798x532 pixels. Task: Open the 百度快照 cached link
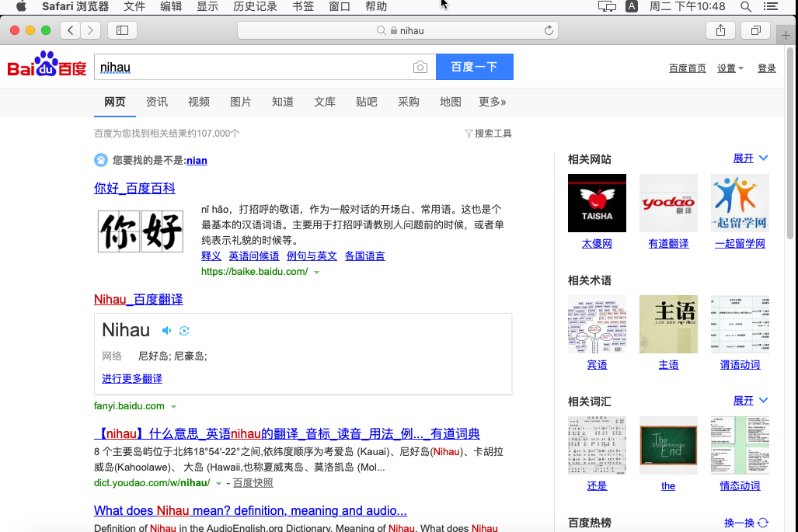pos(253,482)
